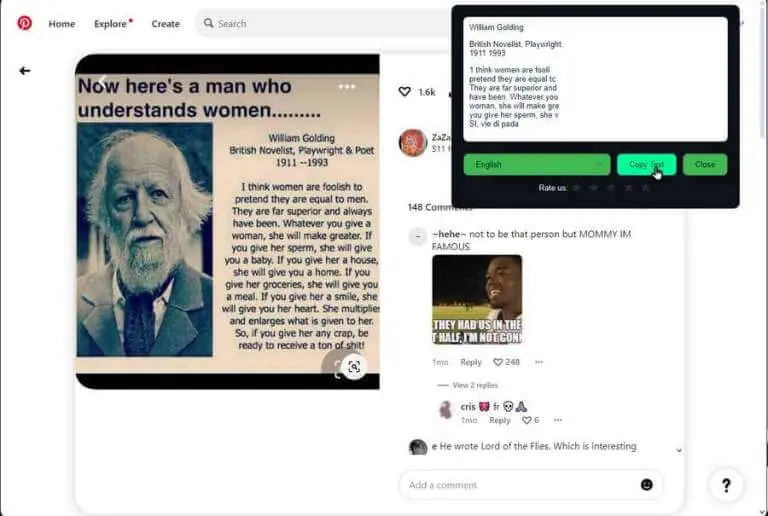768x516 pixels.
Task: Expand View 2 replies under the comment
Action: pyautogui.click(x=475, y=385)
